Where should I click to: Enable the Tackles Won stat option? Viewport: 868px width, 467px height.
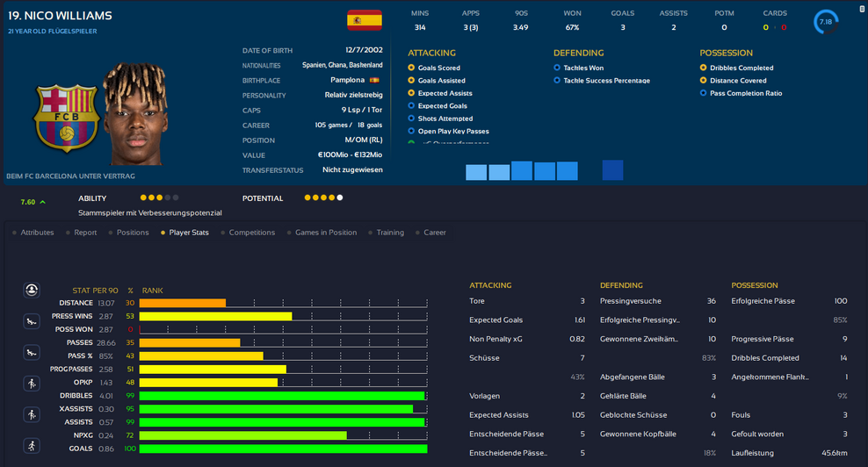[557, 68]
